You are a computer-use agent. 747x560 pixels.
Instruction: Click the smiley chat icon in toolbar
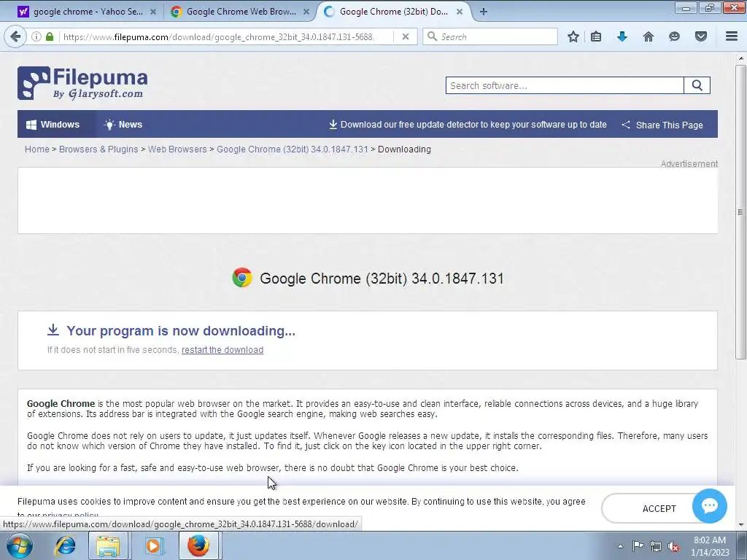click(674, 36)
